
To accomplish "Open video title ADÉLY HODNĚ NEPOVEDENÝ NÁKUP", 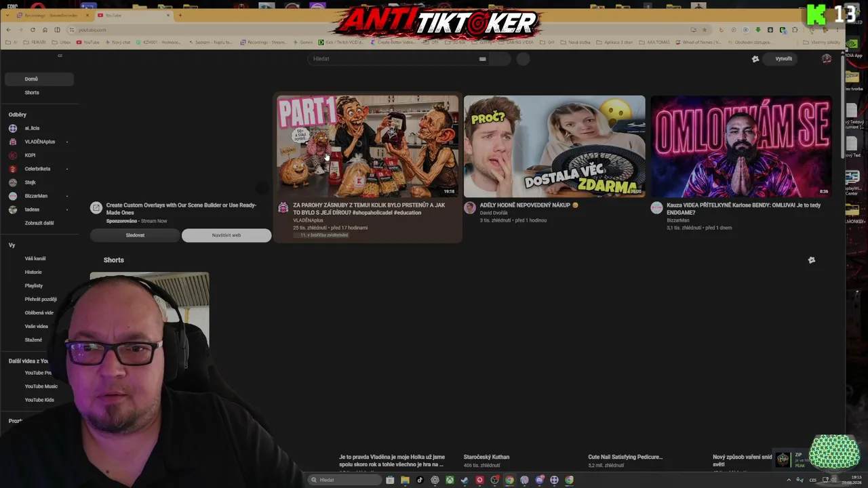I will click(x=529, y=205).
